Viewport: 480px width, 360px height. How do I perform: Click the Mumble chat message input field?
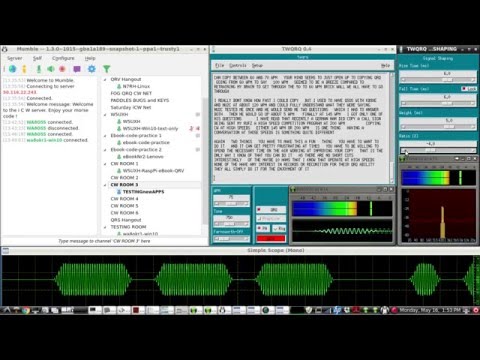click(x=104, y=241)
